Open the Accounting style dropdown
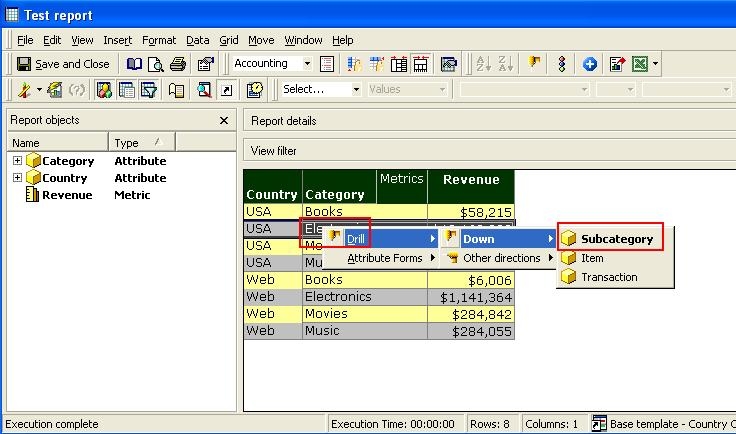This screenshot has width=736, height=434. tap(306, 64)
